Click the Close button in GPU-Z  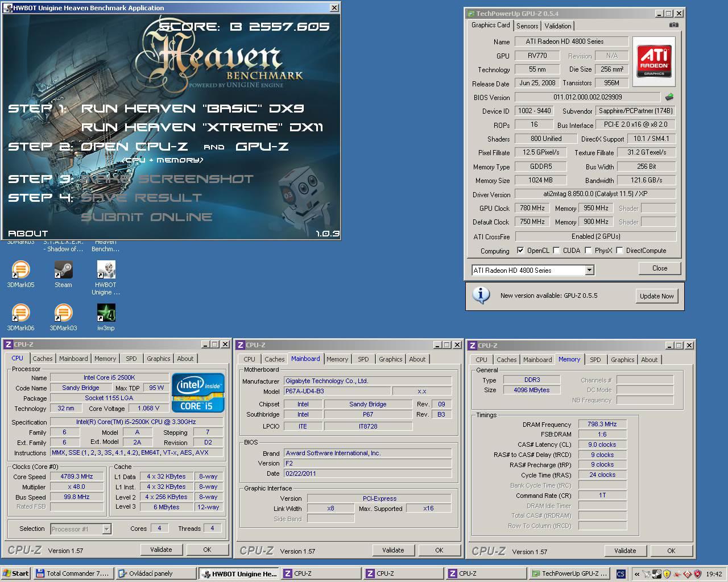click(660, 268)
